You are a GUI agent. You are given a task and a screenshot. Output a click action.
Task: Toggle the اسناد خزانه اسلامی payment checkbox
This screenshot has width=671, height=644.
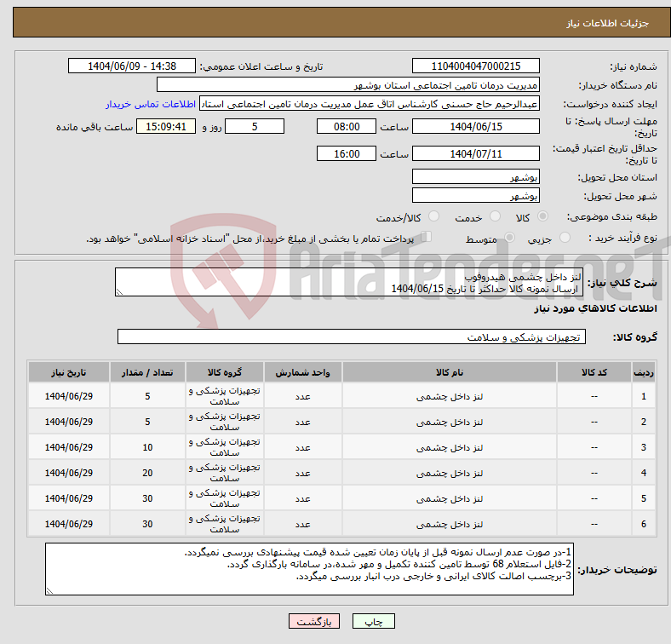coord(427,236)
